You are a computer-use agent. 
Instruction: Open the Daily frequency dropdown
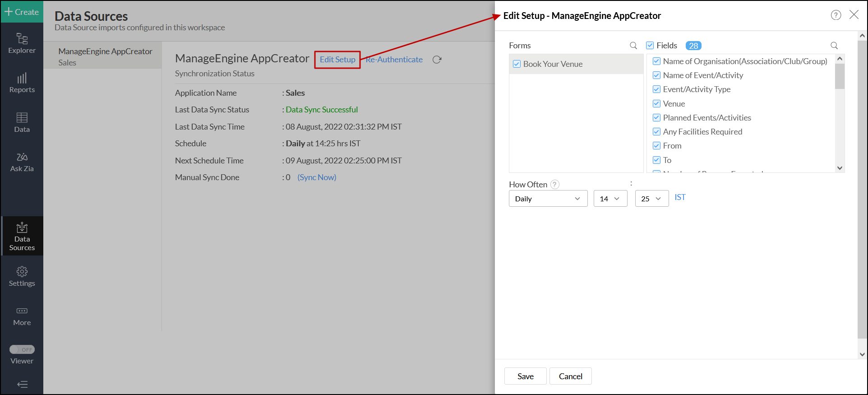click(x=548, y=199)
